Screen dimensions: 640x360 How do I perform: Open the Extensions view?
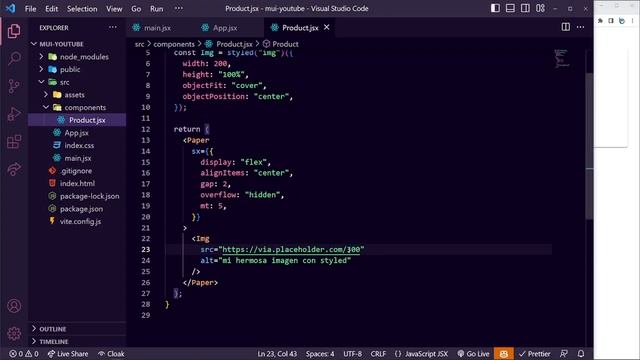[x=14, y=142]
